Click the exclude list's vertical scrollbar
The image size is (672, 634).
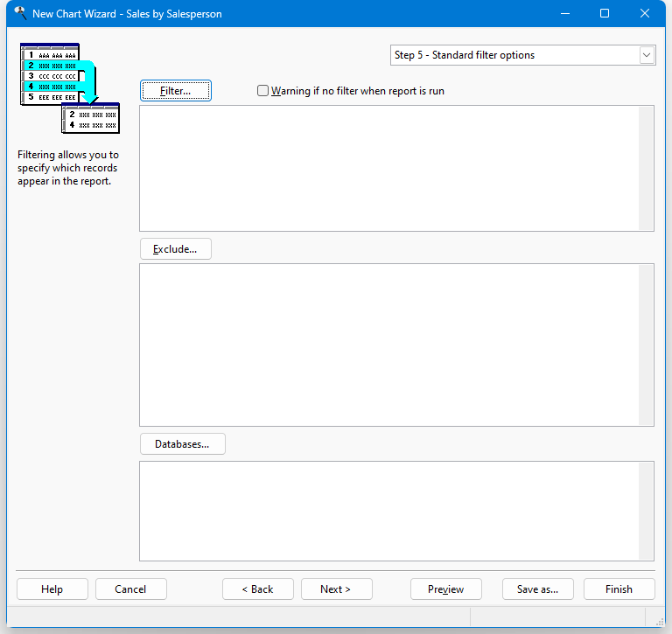pyautogui.click(x=646, y=345)
